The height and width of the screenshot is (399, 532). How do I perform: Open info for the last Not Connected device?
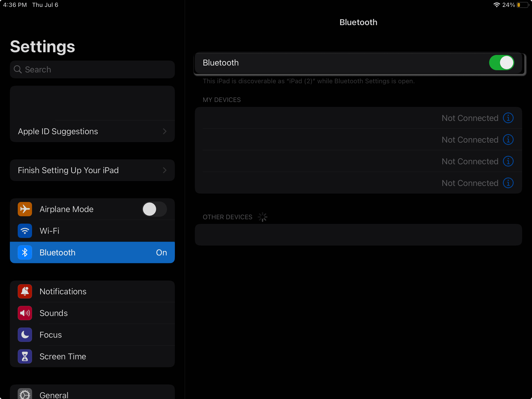click(x=508, y=183)
